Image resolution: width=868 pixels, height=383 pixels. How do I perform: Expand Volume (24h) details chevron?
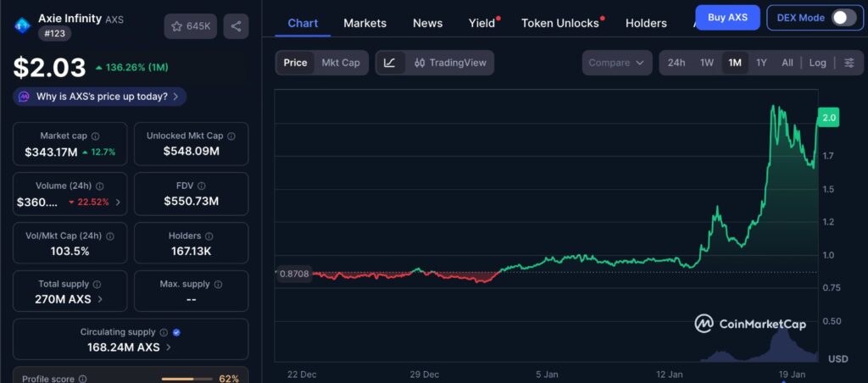tap(118, 202)
